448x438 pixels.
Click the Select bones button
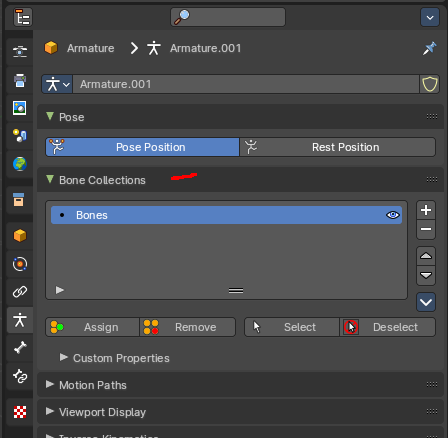click(x=292, y=327)
